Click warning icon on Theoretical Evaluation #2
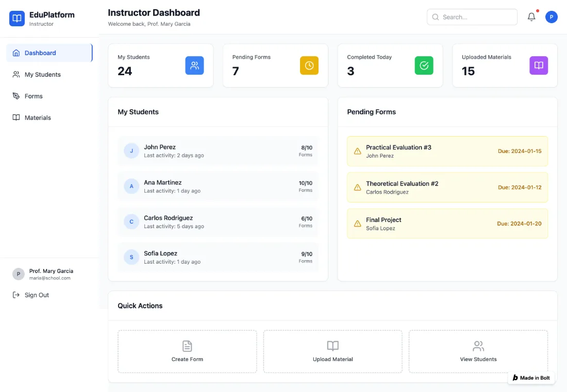The height and width of the screenshot is (392, 567). (x=357, y=187)
